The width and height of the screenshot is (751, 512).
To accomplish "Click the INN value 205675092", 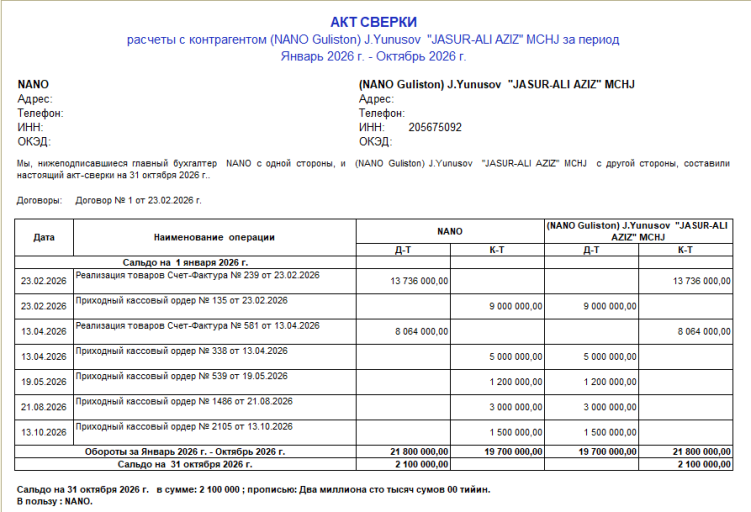I will pos(435,127).
